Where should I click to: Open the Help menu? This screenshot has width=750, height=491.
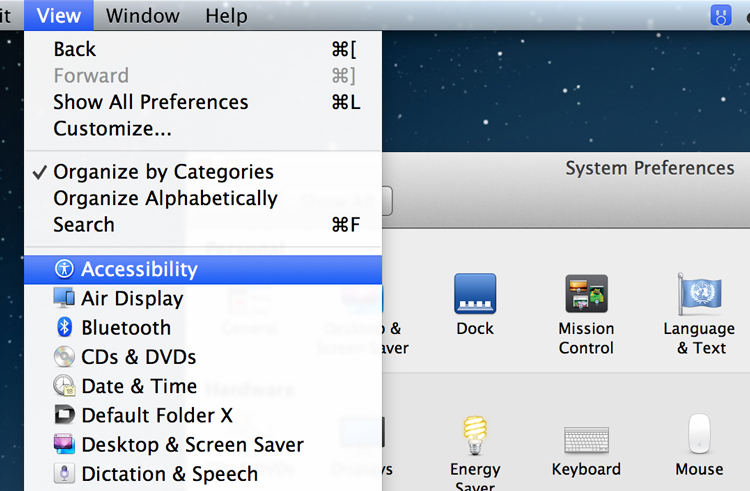coord(226,16)
